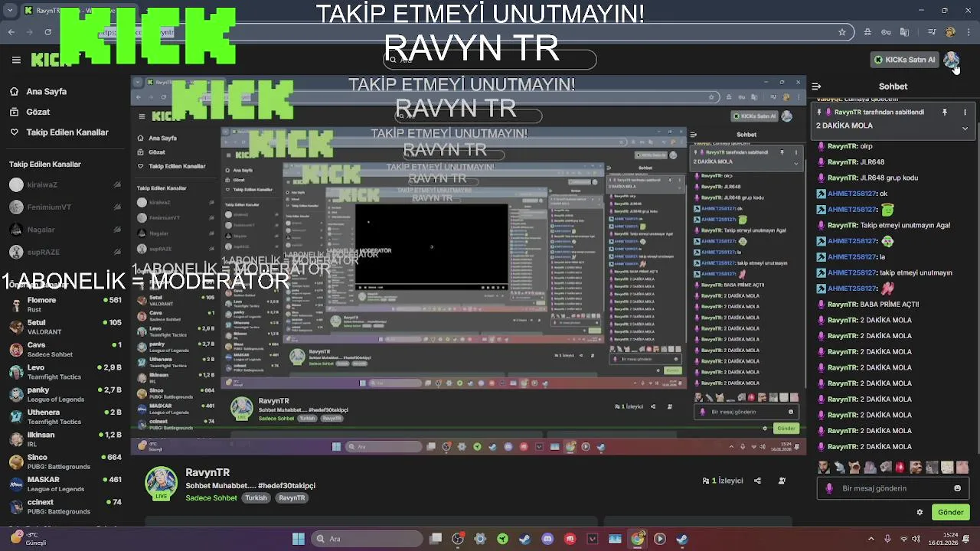
Task: Open the Windows Start menu
Action: coord(298,539)
